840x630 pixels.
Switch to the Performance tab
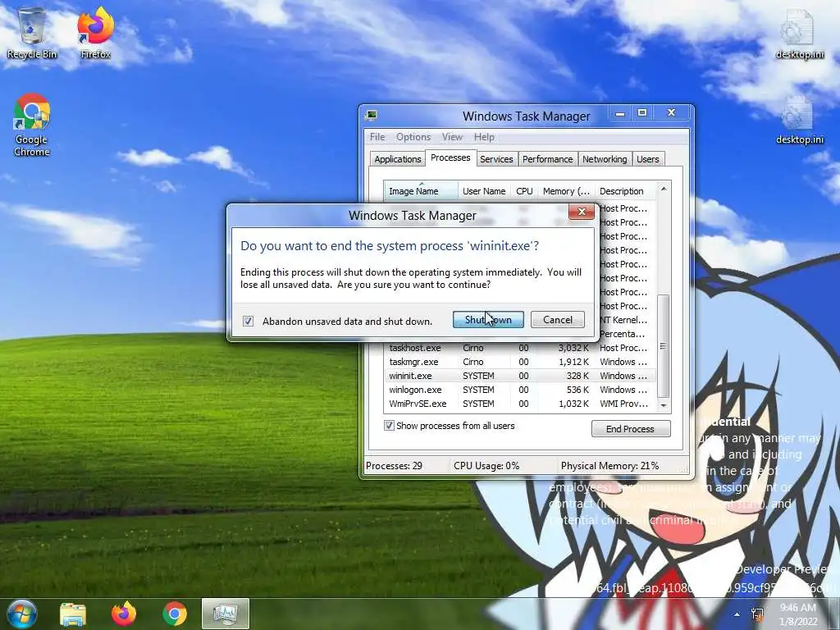tap(547, 159)
